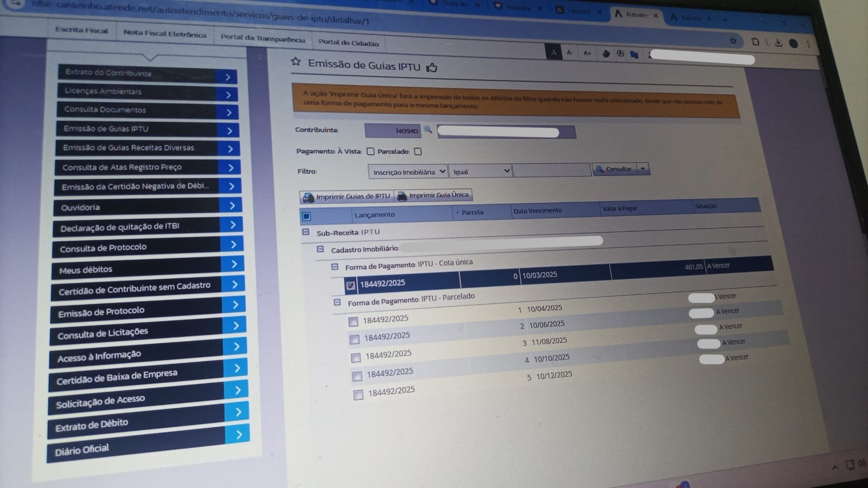
Task: Open the Portal do Cidadão tab
Action: 348,42
